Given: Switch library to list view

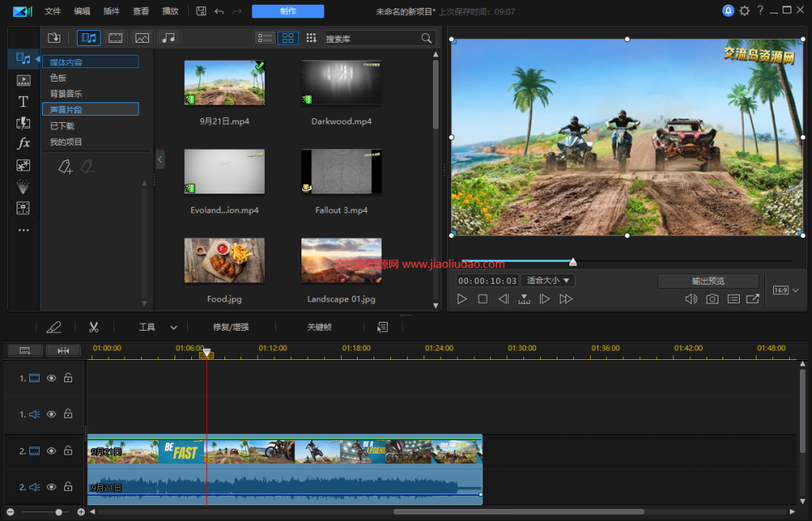Looking at the screenshot, I should [x=265, y=38].
